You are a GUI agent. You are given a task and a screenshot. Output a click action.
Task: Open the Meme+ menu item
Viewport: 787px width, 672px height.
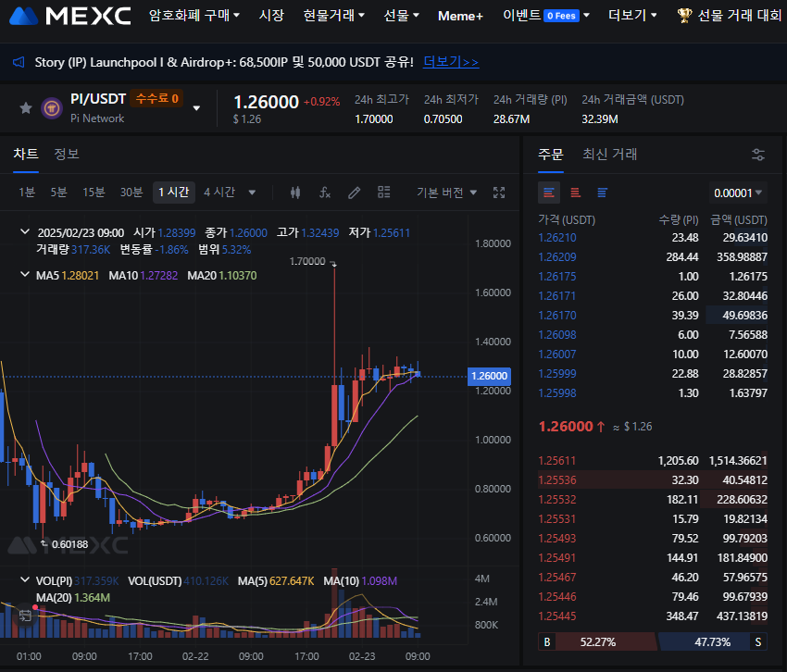(x=460, y=16)
